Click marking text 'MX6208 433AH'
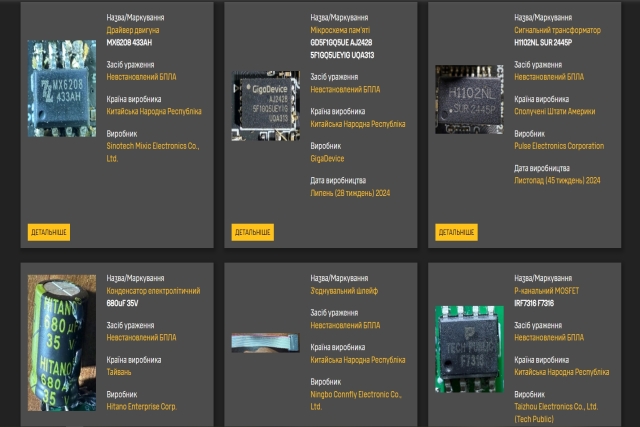The height and width of the screenshot is (427, 640). 129,42
